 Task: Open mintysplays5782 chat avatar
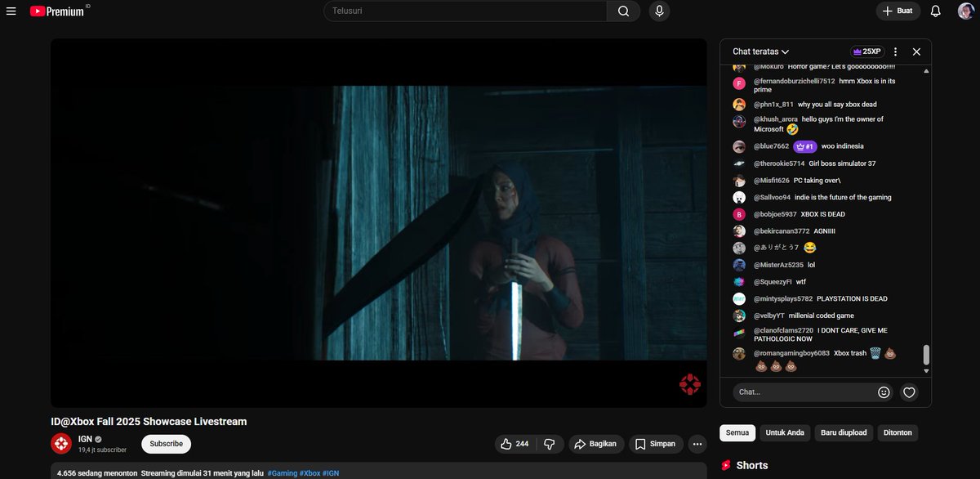[739, 299]
